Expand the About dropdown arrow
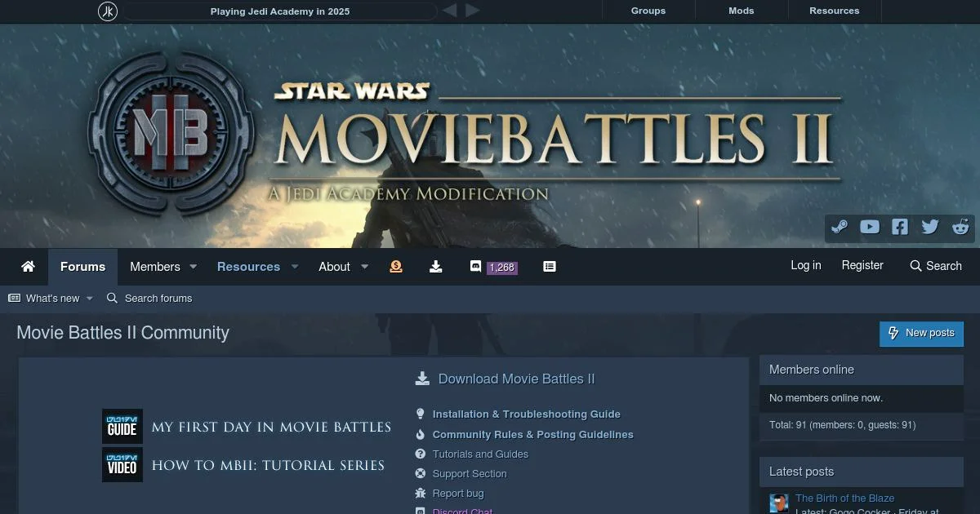 point(365,267)
